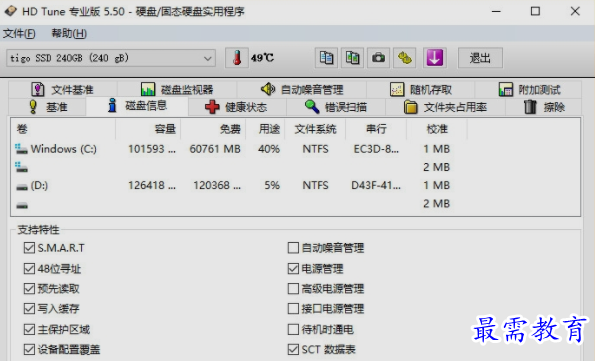Open the 文件(F) menu

pyautogui.click(x=19, y=33)
